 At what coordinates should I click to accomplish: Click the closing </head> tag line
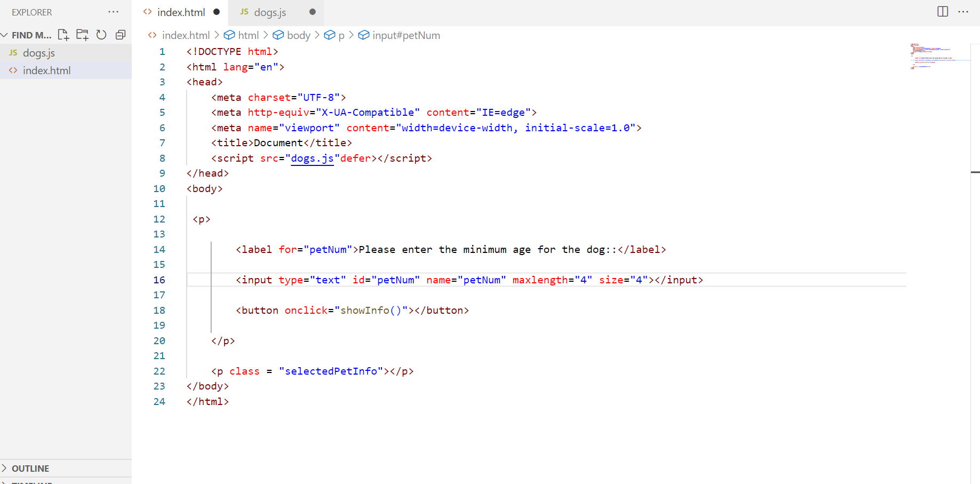[x=208, y=173]
